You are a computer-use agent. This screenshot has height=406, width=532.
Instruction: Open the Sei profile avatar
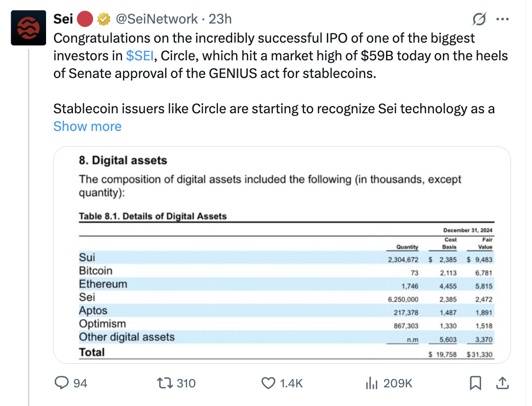(29, 27)
